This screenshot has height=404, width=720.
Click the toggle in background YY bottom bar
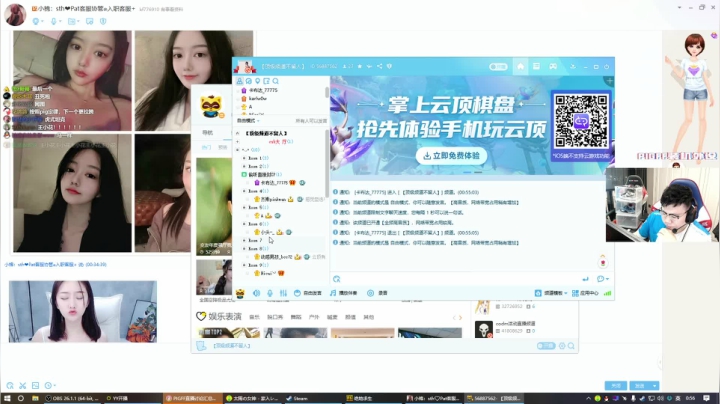(546, 346)
